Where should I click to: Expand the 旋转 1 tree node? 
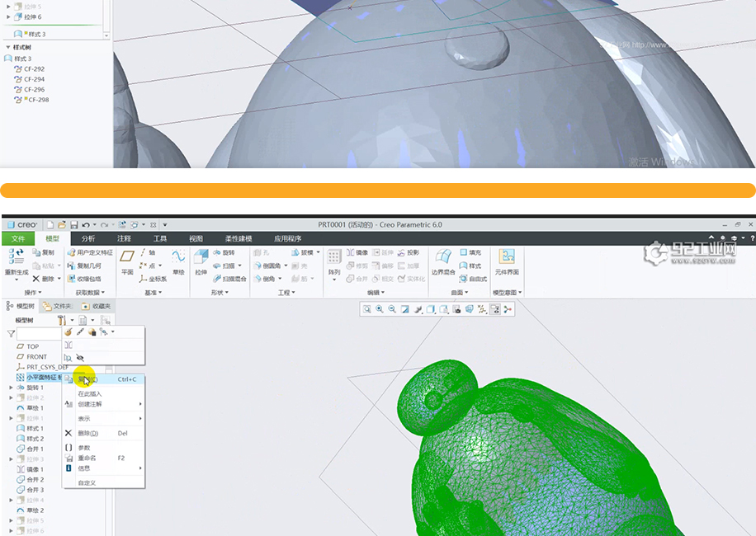point(11,388)
